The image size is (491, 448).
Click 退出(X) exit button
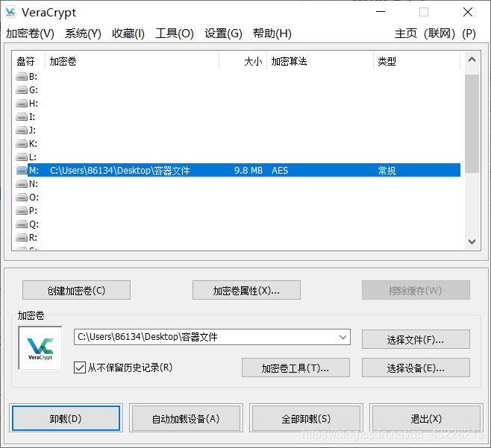pos(426,418)
